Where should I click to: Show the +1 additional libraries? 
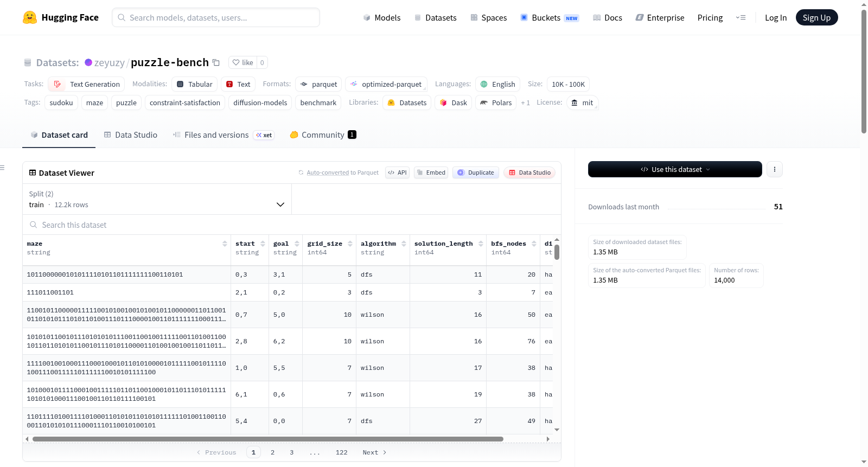pyautogui.click(x=525, y=103)
